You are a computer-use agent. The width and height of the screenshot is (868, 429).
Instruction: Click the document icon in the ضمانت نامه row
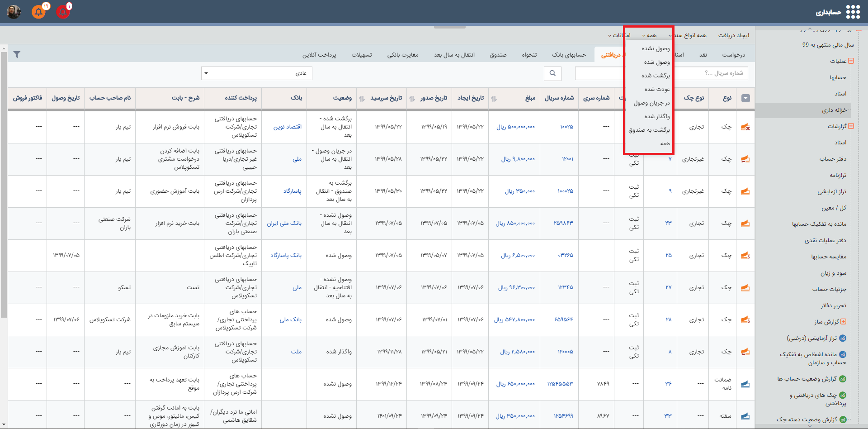(x=745, y=384)
